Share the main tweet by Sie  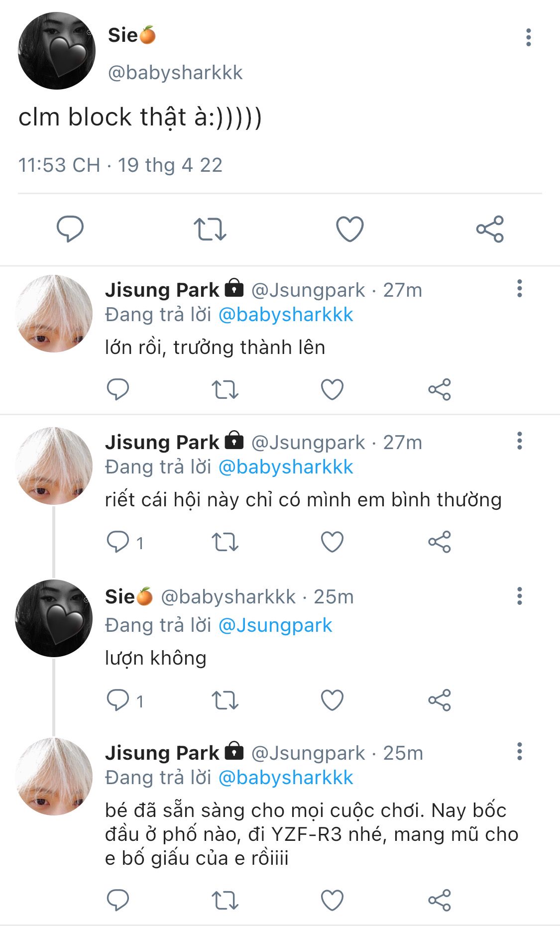(x=490, y=229)
